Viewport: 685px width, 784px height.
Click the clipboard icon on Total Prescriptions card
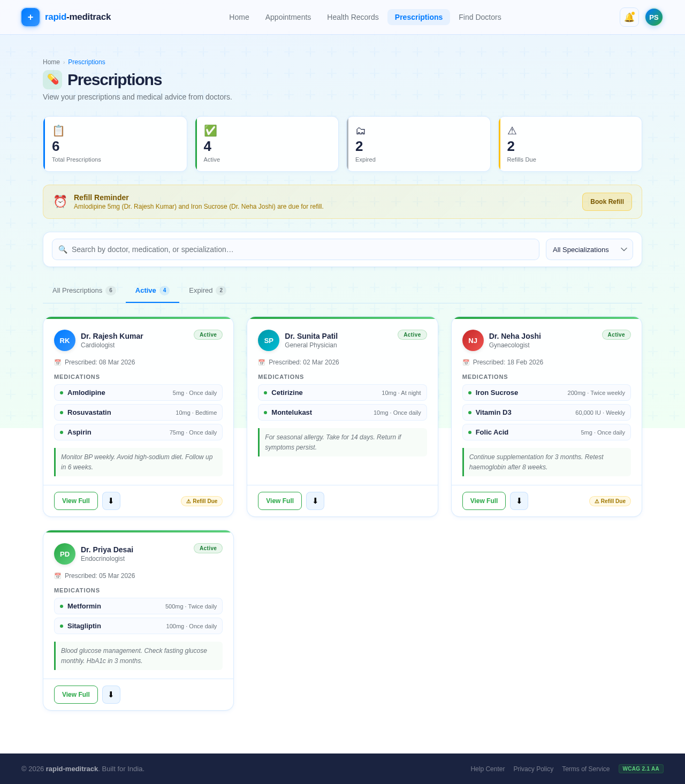coord(58,131)
